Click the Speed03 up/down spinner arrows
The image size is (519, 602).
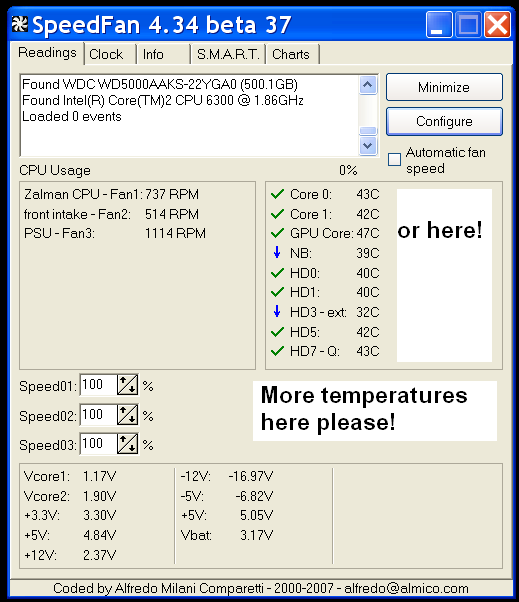coord(127,444)
